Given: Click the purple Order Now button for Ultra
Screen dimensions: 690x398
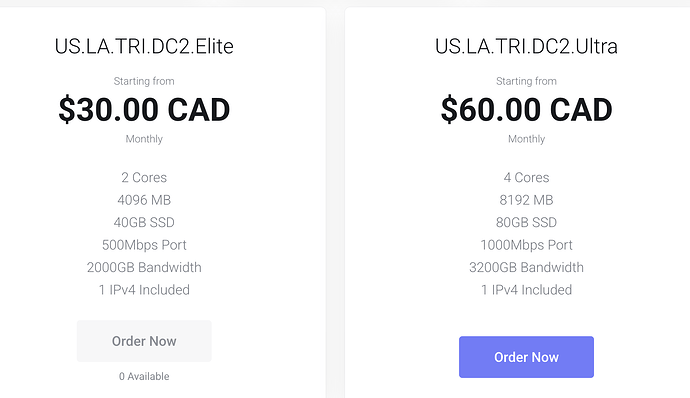Looking at the screenshot, I should coord(526,357).
